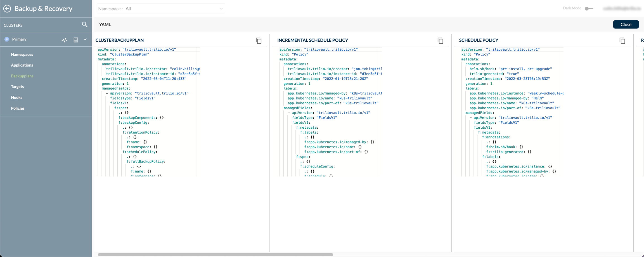644x257 pixels.
Task: Open the Policies section
Action: (18, 108)
